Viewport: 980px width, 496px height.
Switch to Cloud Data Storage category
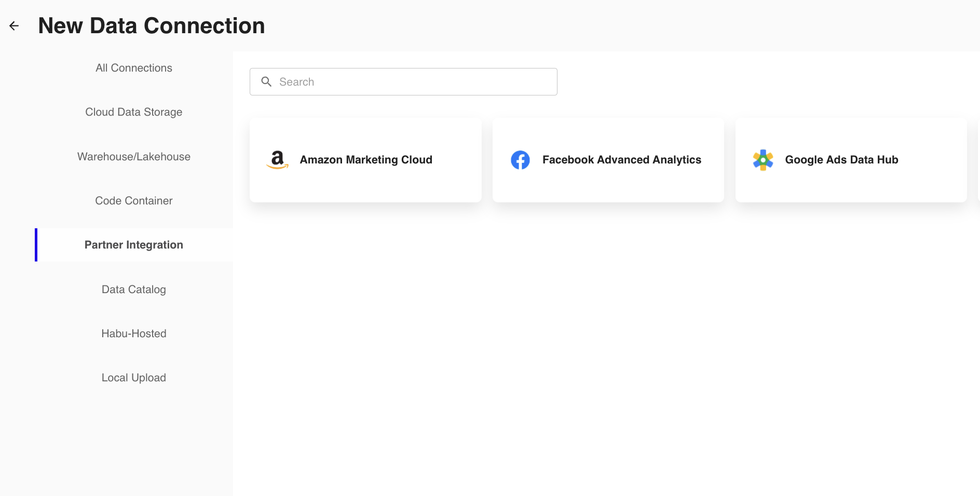click(134, 112)
